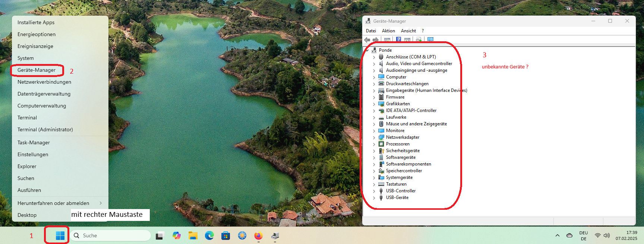Expand the Netzwerkadapter category
644x244 pixels.
374,137
